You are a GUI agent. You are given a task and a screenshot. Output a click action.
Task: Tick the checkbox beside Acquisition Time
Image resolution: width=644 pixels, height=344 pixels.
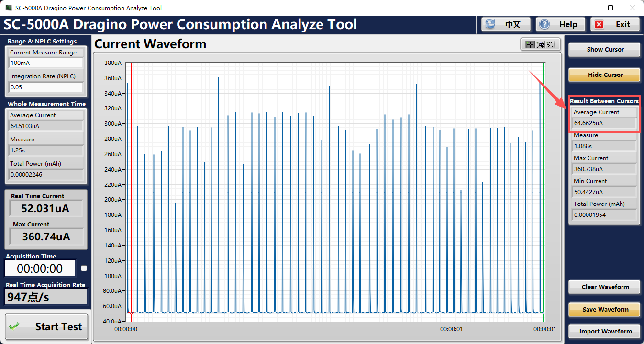pyautogui.click(x=84, y=269)
